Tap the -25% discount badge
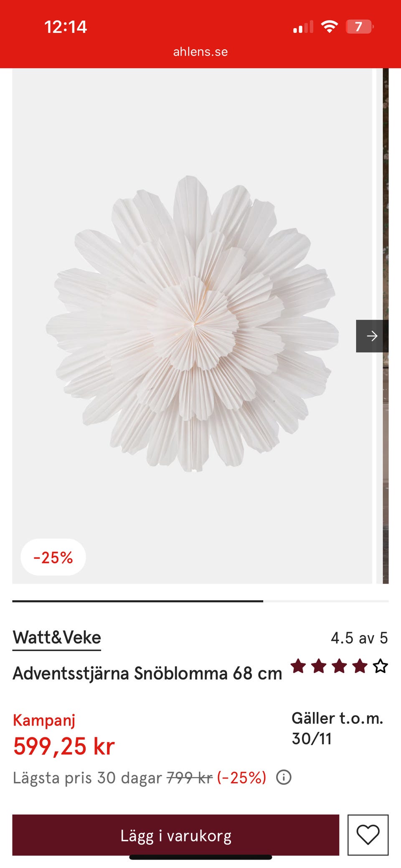This screenshot has height=868, width=401. pos(53,557)
